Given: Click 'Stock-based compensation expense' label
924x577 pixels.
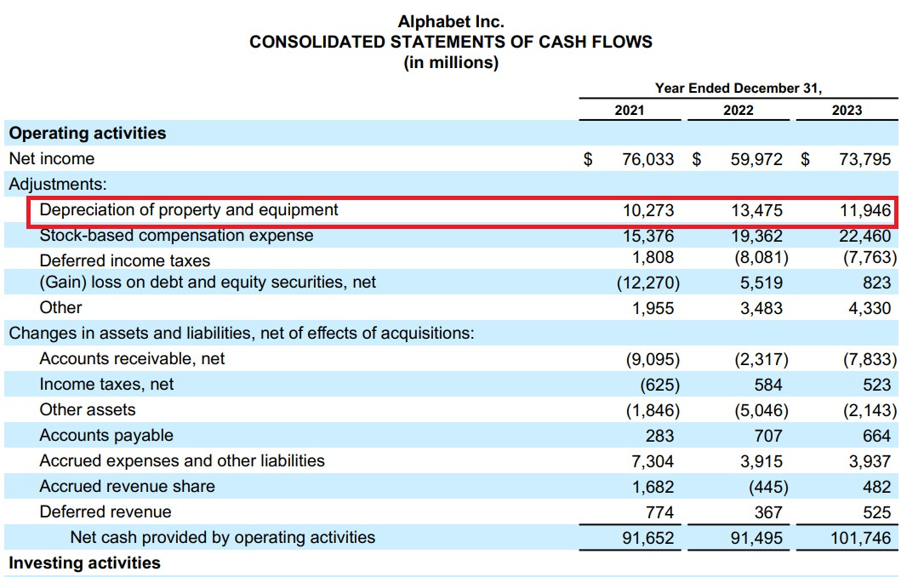Looking at the screenshot, I should 176,235.
